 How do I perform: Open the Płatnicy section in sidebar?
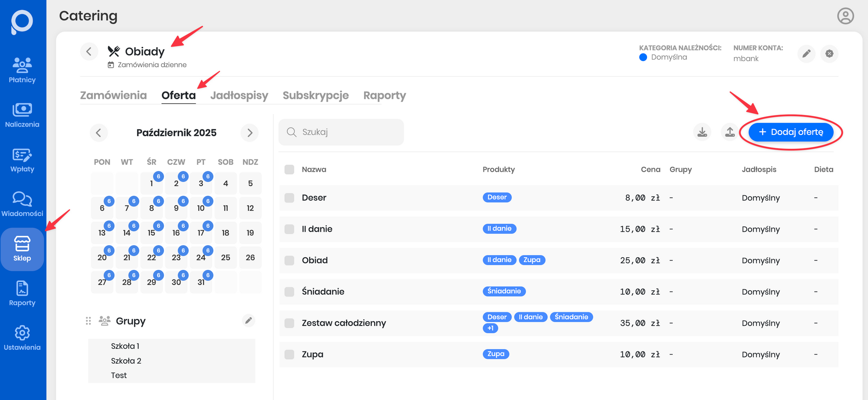(22, 70)
